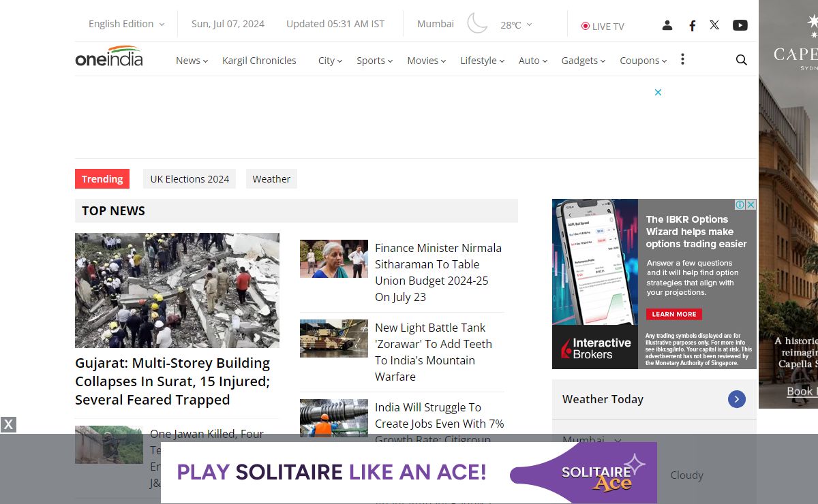Click the Solitaire Ace logo
The width and height of the screenshot is (818, 504).
pos(602,474)
